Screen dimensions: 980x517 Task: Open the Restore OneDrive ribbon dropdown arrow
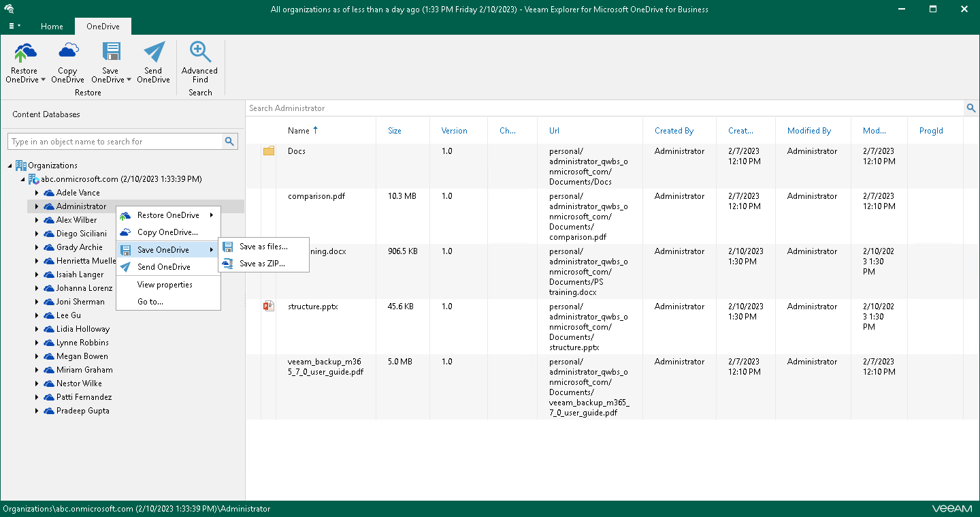point(43,80)
